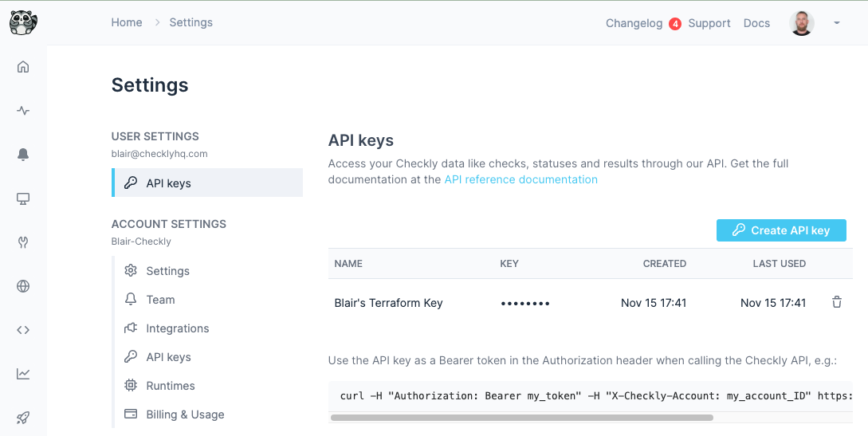
Task: Open the Changelog link
Action: coord(634,23)
